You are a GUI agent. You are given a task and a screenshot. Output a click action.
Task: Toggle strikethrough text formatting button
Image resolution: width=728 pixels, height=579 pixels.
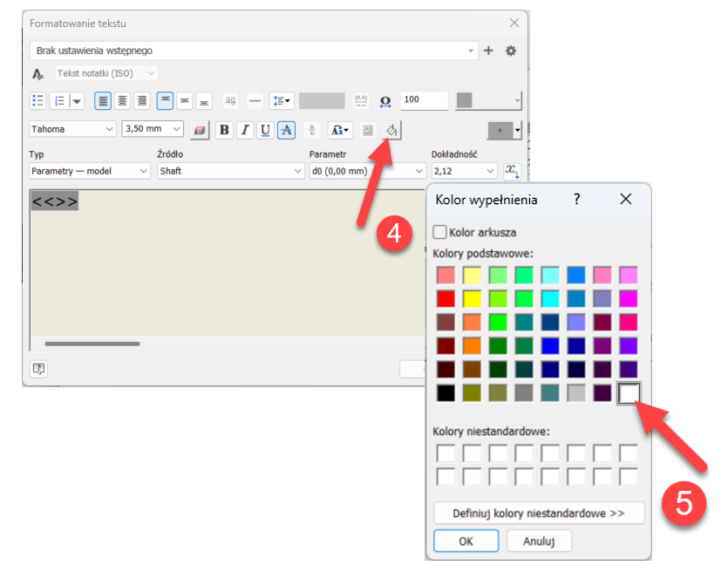(286, 130)
